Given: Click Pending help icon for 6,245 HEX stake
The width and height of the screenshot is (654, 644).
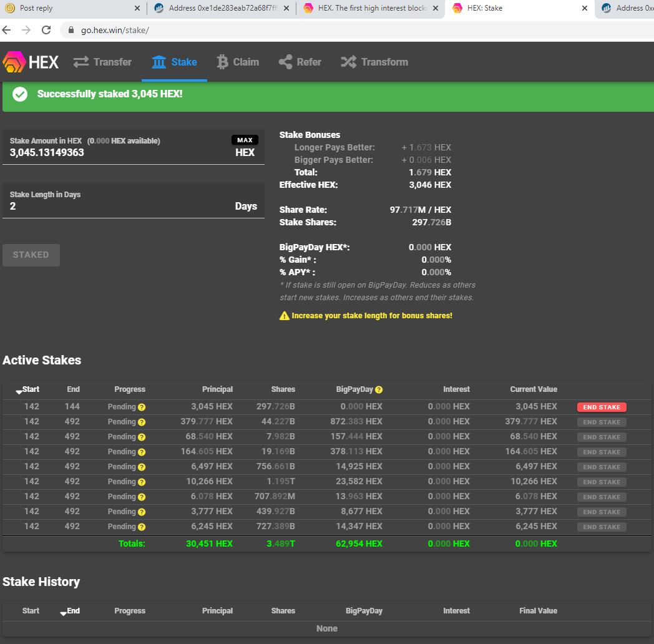Looking at the screenshot, I should coord(142,527).
